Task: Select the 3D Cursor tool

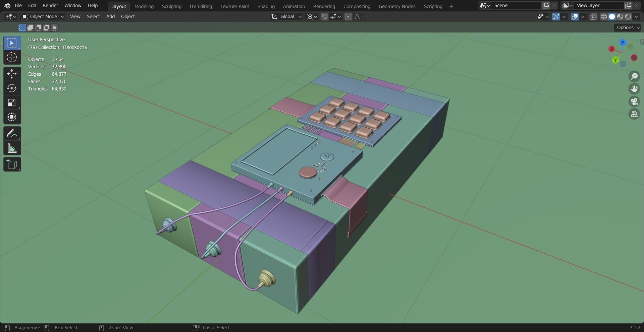Action: (x=12, y=57)
